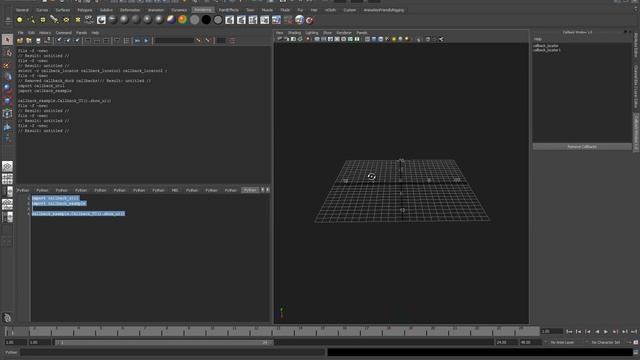Click the range slider bar below timeline
Screen dimensions: 640x360
[x=163, y=342]
